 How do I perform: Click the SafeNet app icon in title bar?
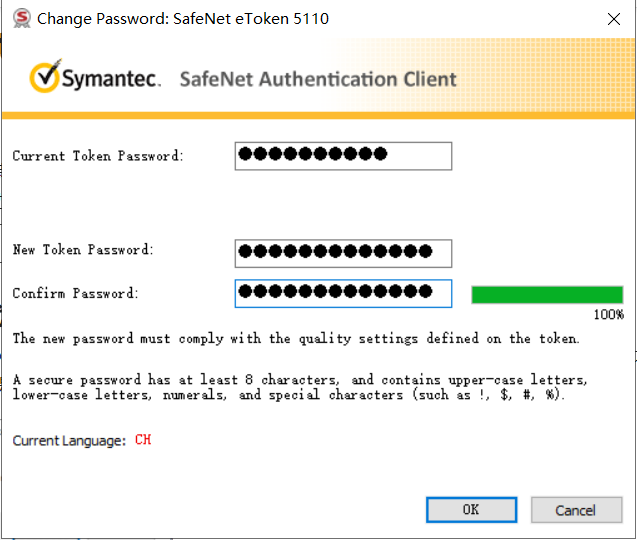click(22, 19)
